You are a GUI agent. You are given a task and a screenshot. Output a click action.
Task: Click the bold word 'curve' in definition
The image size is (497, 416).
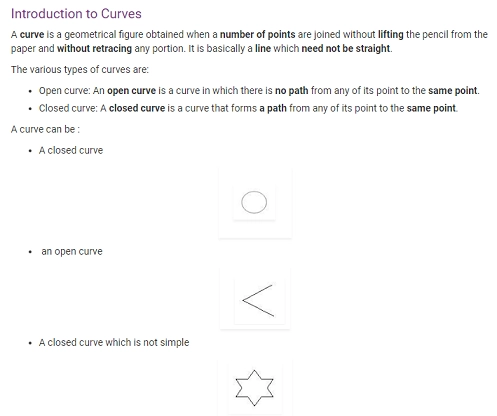click(x=32, y=35)
